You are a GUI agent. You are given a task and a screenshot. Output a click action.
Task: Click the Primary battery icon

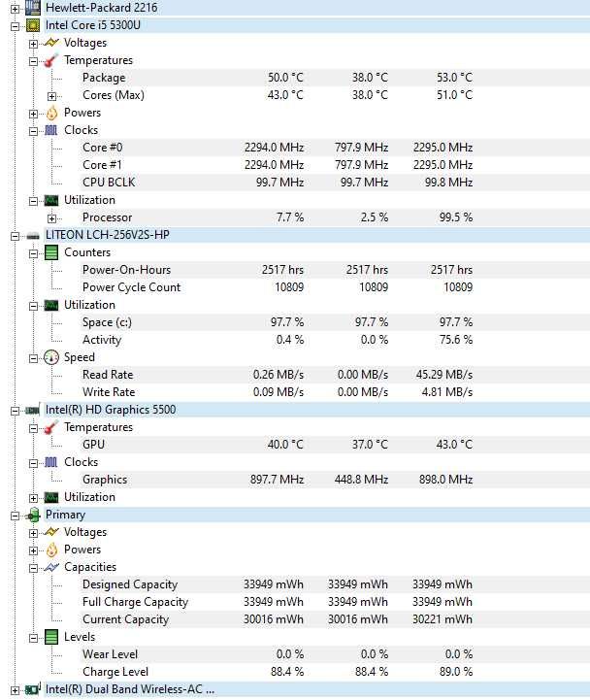point(33,515)
